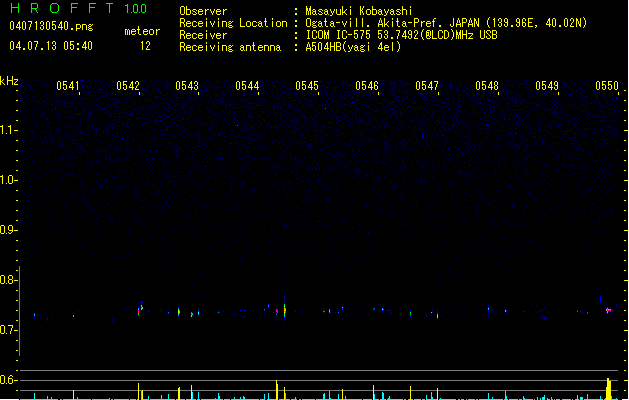Click the tall meteor echo just before 0545

[x=285, y=310]
